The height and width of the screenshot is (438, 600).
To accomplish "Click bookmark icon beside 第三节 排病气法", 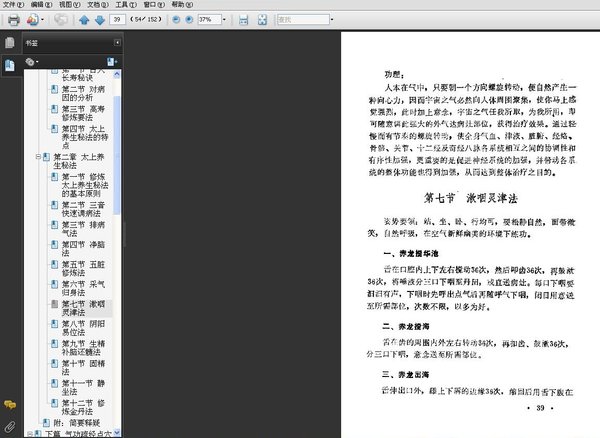I will point(55,225).
